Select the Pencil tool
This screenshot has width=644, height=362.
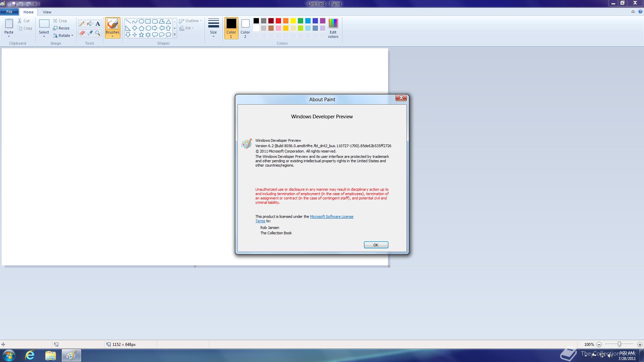click(82, 24)
